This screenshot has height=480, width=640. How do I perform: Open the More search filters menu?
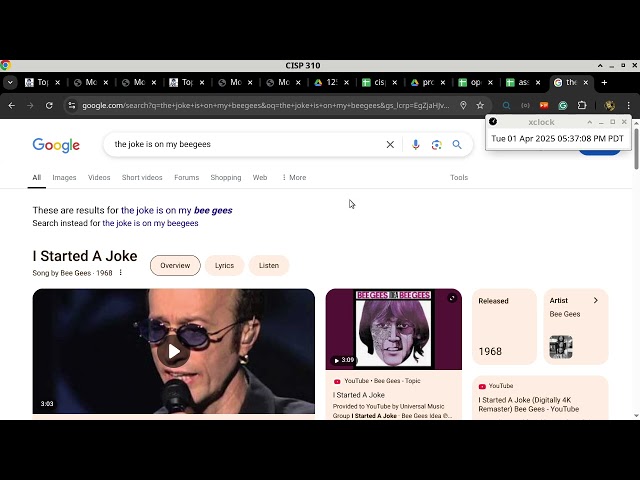pyautogui.click(x=294, y=178)
